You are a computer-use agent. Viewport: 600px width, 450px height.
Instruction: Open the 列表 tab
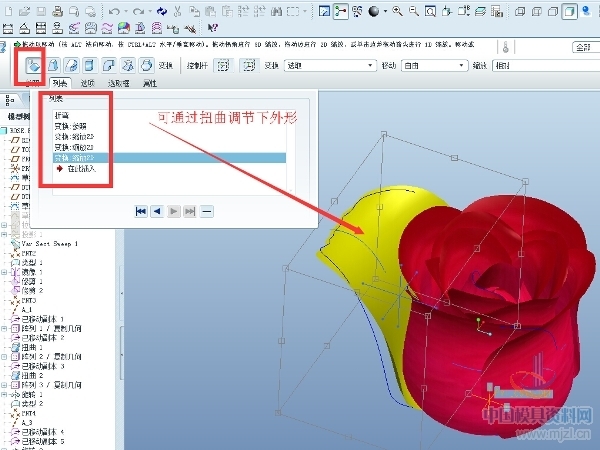pyautogui.click(x=60, y=83)
